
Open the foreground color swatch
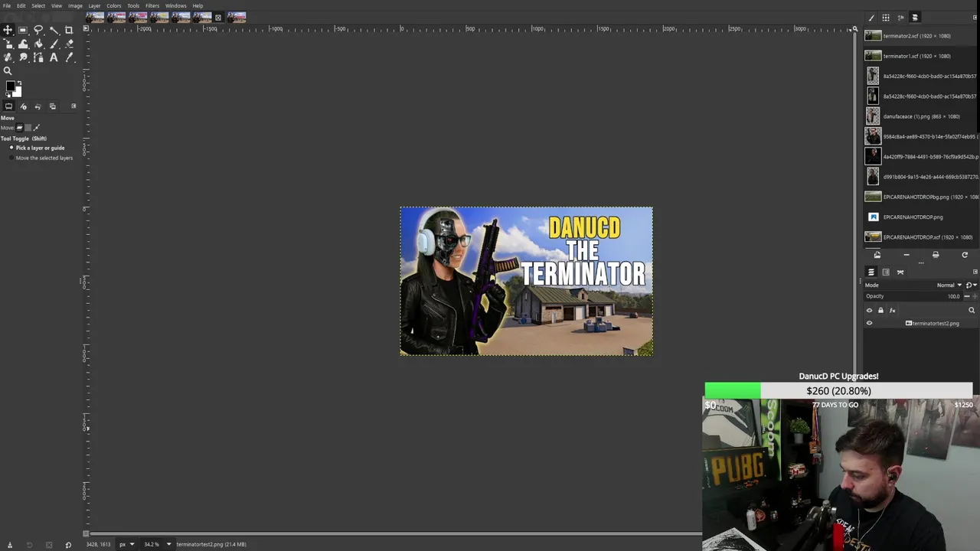tap(10, 86)
